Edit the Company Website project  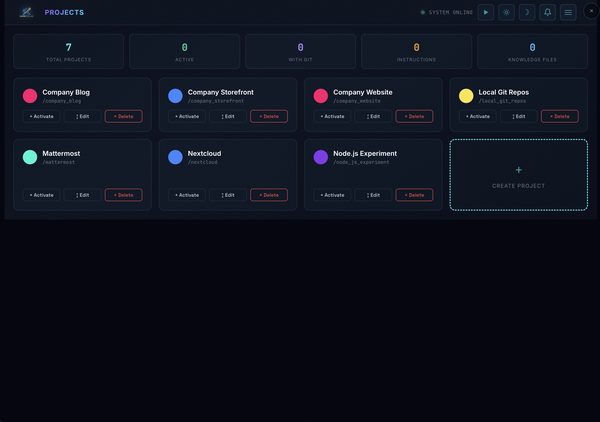(373, 116)
